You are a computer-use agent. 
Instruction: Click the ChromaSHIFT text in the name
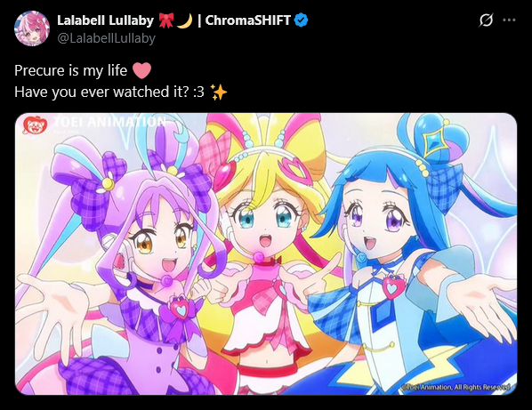[248, 20]
